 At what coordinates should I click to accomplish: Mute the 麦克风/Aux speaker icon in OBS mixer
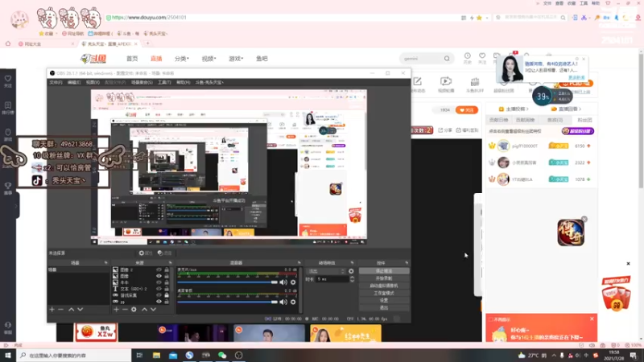tap(283, 282)
